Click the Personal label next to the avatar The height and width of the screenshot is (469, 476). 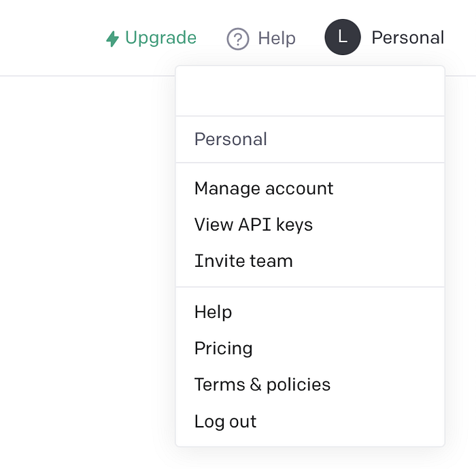pyautogui.click(x=408, y=37)
